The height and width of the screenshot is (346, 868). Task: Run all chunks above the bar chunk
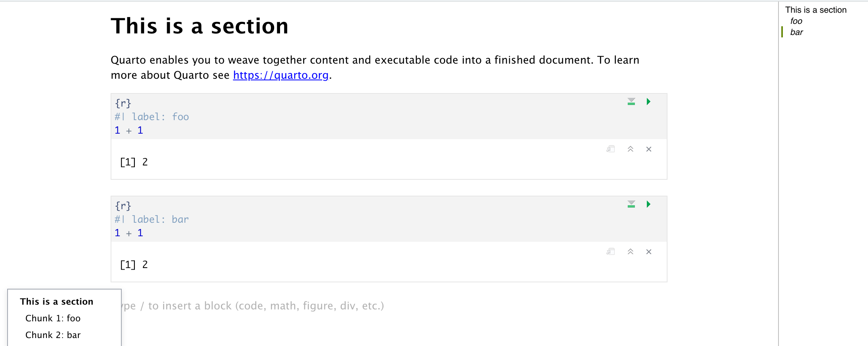click(x=631, y=204)
